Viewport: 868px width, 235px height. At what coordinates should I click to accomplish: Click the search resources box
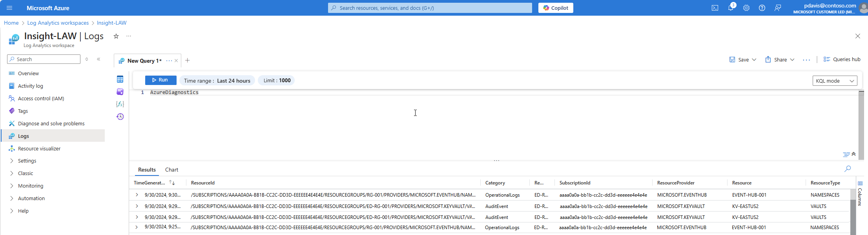point(430,8)
